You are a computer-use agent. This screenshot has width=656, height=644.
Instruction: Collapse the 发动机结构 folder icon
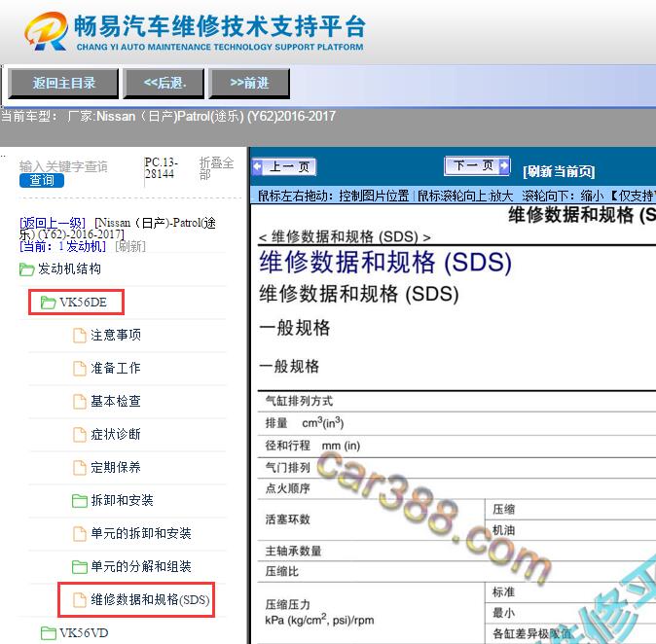click(27, 269)
